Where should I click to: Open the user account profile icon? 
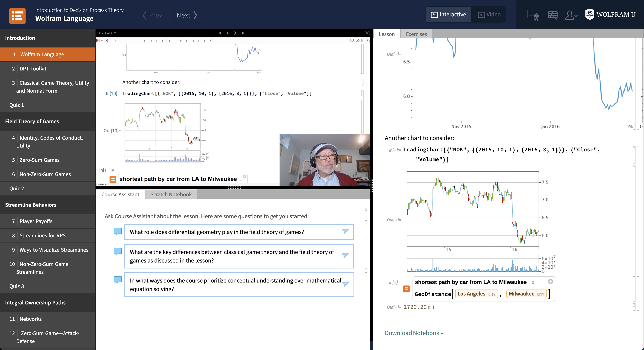(x=571, y=15)
